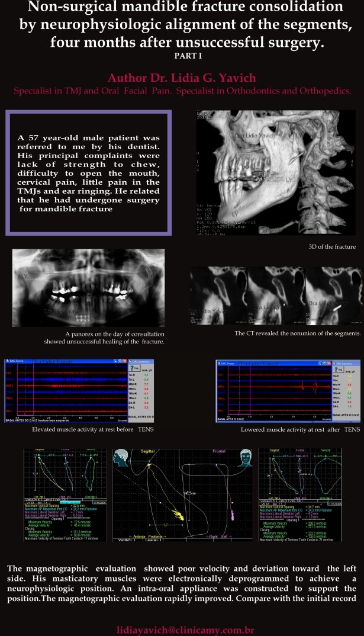
Task: Click the lidiayavich@clinicamy.com.br email link
Action: pos(182,628)
